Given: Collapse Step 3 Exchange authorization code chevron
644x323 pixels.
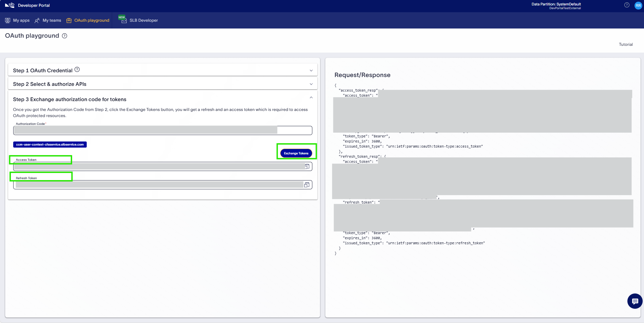Looking at the screenshot, I should [x=311, y=98].
